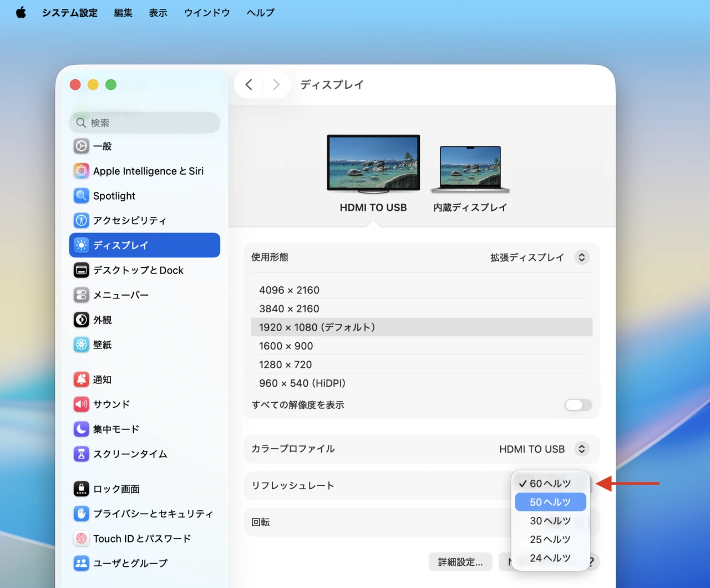Open the 使用形態 dropdown
The height and width of the screenshot is (588, 710).
tap(581, 257)
